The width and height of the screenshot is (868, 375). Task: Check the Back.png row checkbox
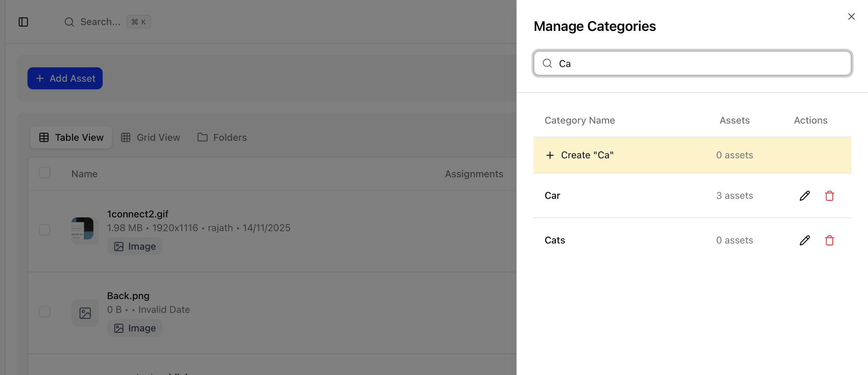[45, 311]
